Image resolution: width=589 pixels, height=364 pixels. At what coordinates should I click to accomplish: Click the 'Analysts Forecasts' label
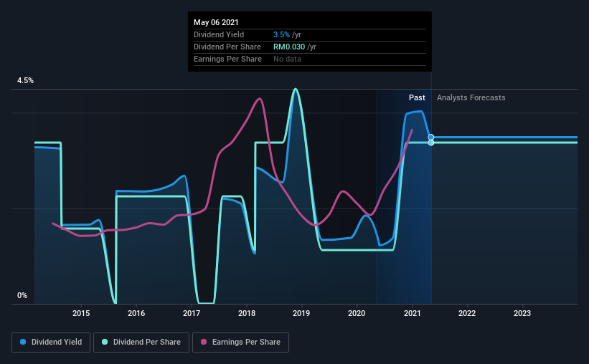[x=471, y=97]
